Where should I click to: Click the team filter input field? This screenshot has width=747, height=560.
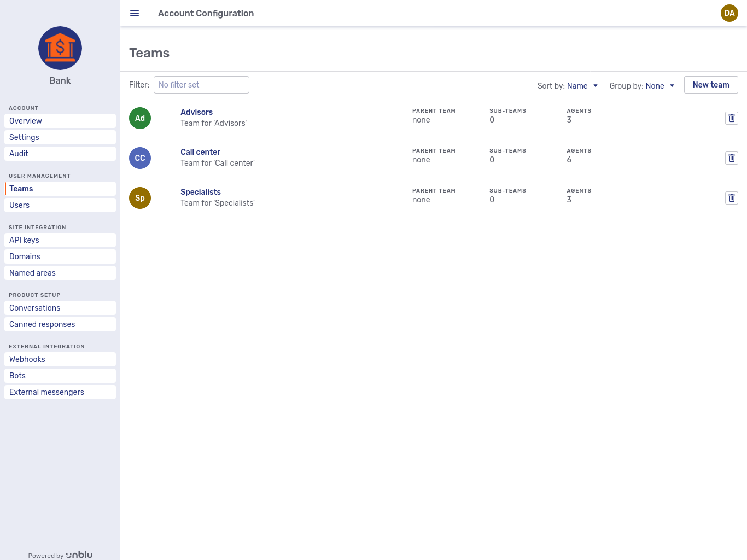pos(201,84)
